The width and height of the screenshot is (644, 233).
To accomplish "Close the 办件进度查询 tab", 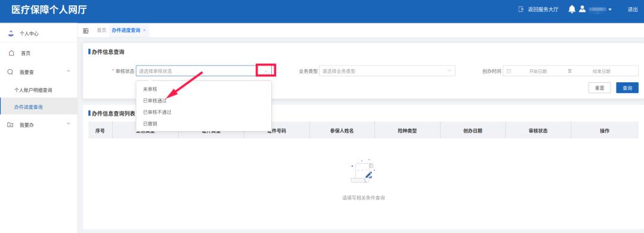I will tap(144, 30).
